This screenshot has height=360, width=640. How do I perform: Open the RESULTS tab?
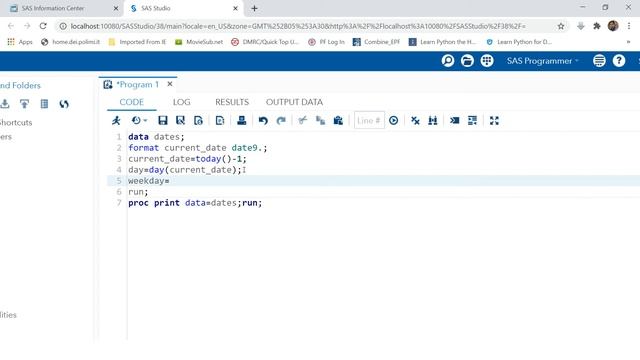(232, 102)
